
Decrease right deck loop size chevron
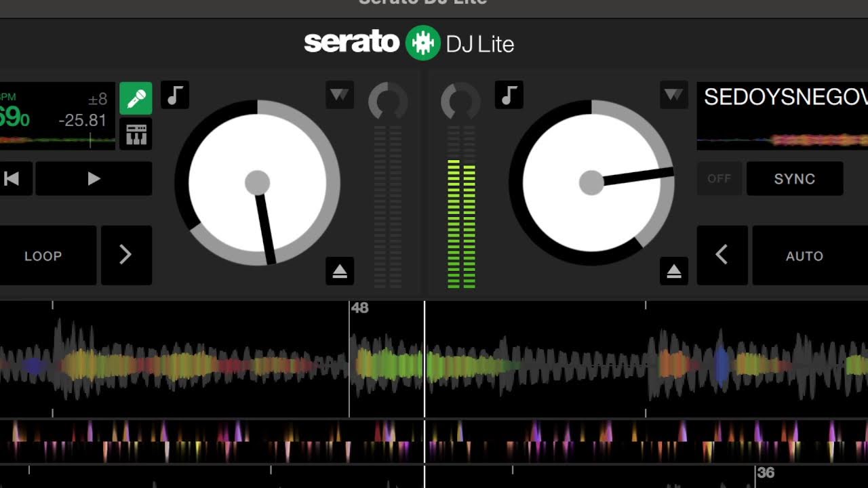pyautogui.click(x=722, y=256)
